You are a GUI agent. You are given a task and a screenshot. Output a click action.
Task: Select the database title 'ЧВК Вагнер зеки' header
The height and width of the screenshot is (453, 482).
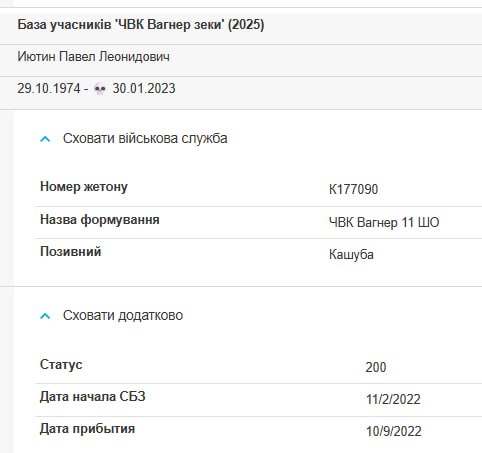[141, 25]
